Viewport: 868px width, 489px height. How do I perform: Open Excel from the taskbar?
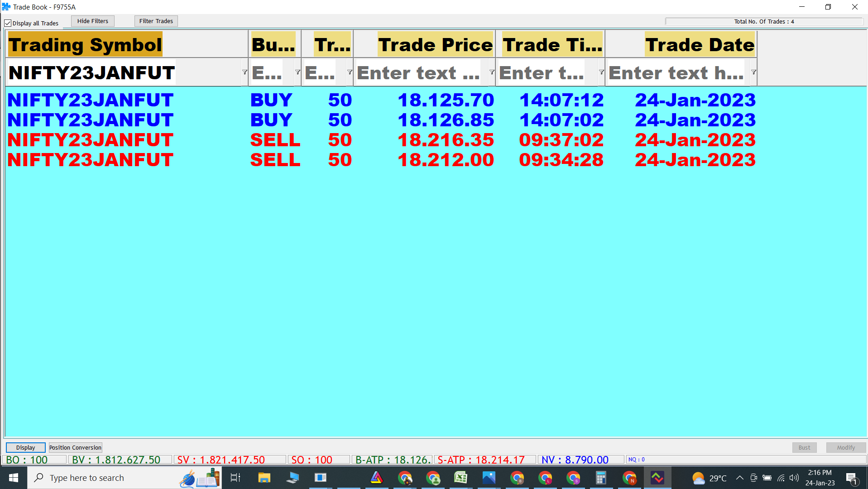point(460,478)
